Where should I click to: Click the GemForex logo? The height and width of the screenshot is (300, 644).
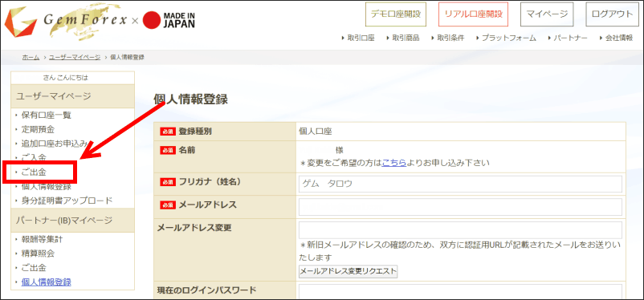pos(66,21)
